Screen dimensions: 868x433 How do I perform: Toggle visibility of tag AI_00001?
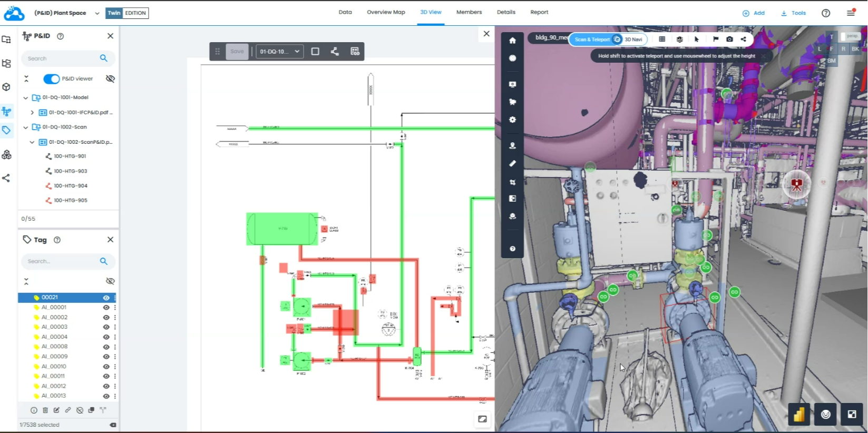pos(106,308)
